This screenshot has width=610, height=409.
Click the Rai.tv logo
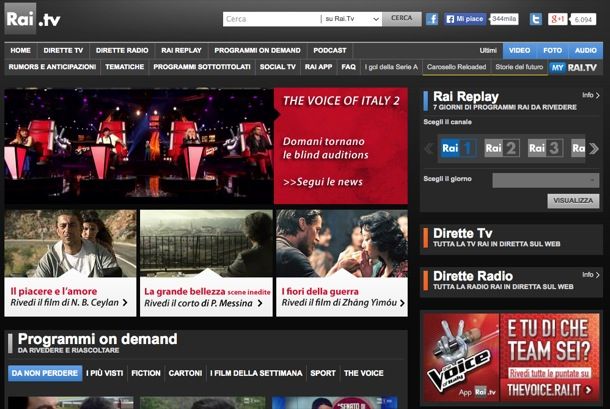33,19
